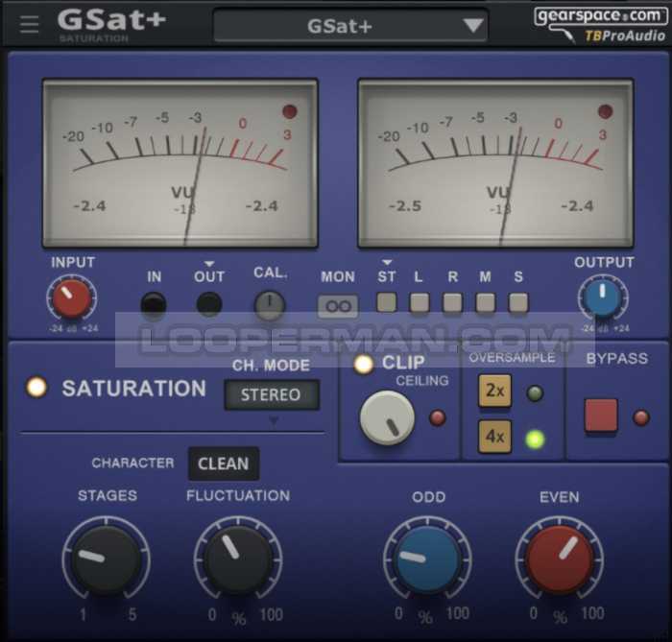
Task: Click the red EVEN harmonics knob
Action: coord(560,559)
